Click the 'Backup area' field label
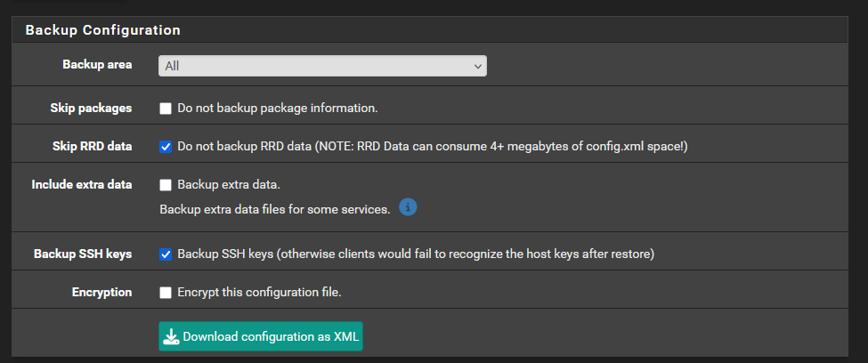This screenshot has width=868, height=363. [97, 65]
